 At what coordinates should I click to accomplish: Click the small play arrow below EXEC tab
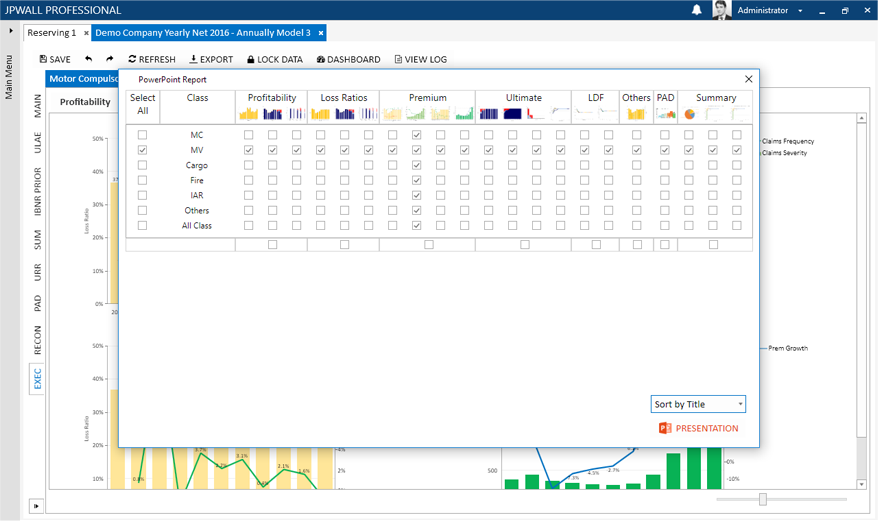coord(36,506)
